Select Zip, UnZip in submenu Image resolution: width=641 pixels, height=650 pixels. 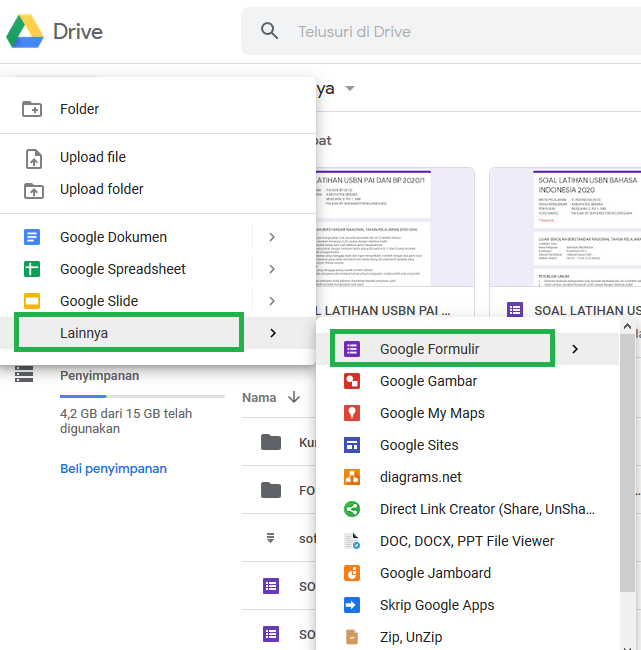[x=468, y=637]
